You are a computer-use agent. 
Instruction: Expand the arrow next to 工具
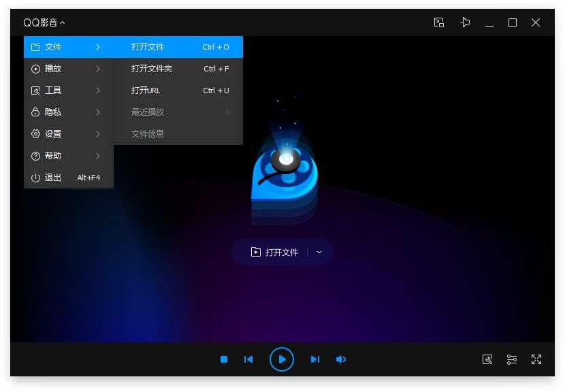[x=98, y=91]
